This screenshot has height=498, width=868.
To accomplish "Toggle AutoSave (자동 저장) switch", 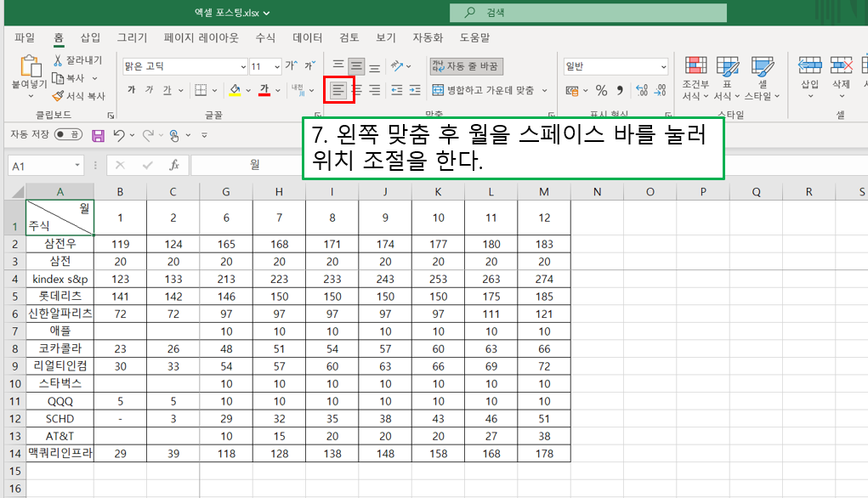I will click(x=68, y=134).
